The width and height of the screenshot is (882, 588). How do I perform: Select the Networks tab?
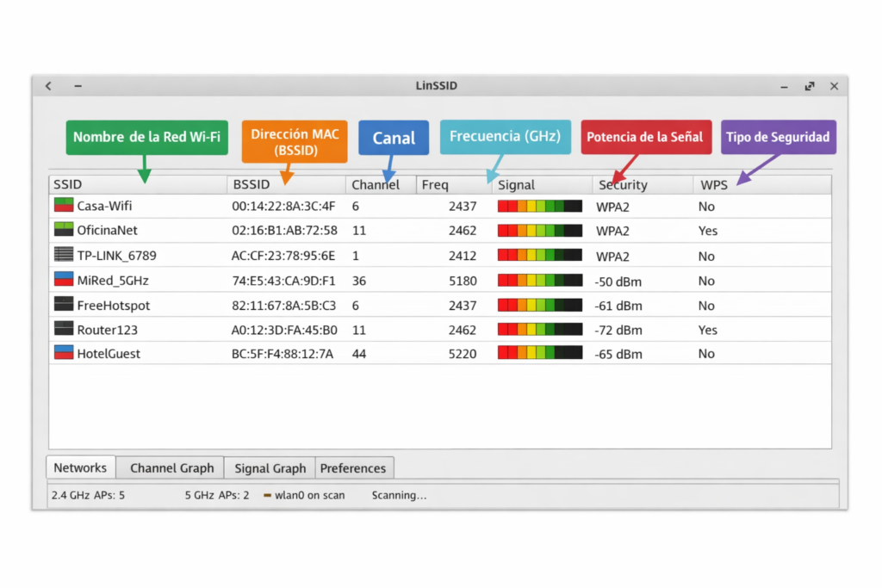pyautogui.click(x=80, y=467)
